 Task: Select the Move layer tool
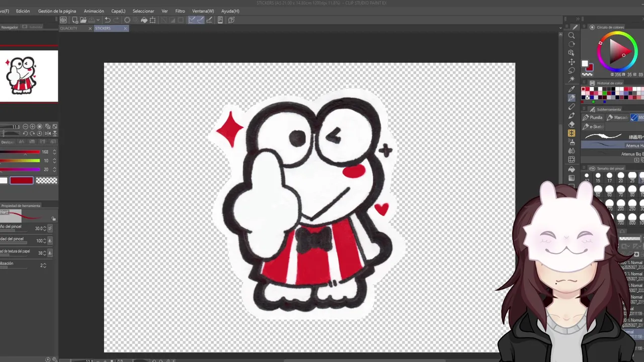tap(572, 62)
